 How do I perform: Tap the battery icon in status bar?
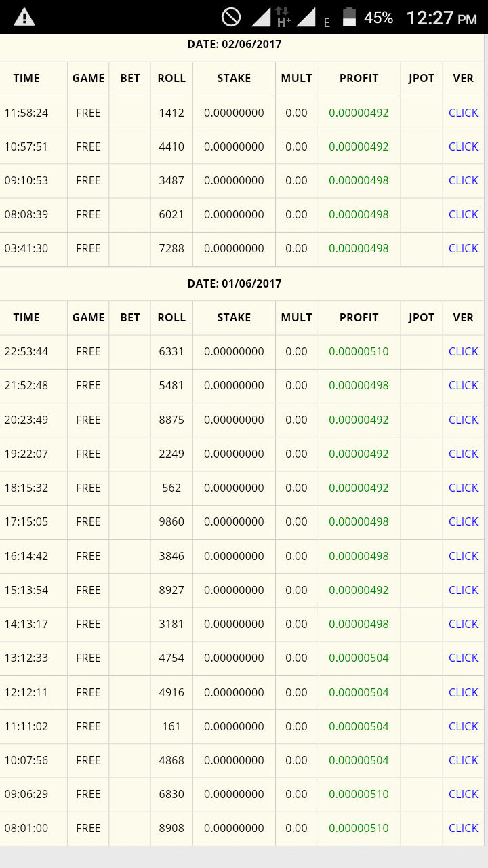pyautogui.click(x=349, y=17)
